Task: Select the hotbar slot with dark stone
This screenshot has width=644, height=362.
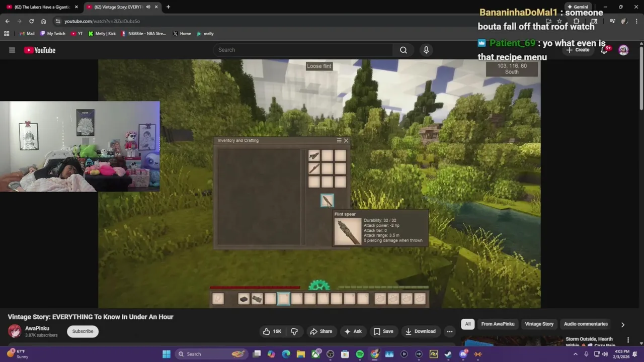Action: 244,299
